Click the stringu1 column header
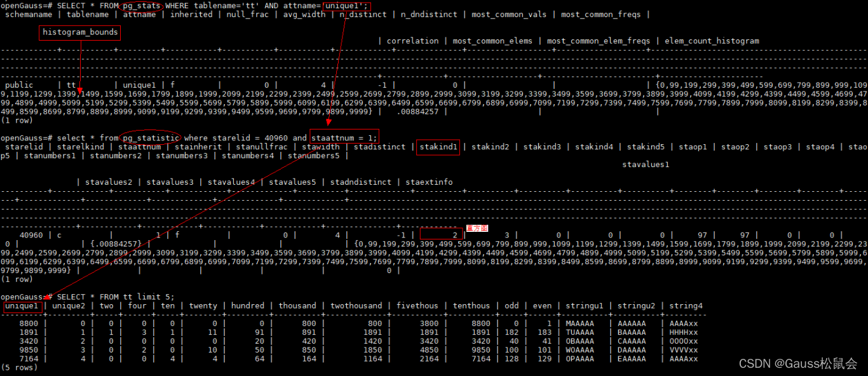The height and width of the screenshot is (376, 868). (585, 306)
